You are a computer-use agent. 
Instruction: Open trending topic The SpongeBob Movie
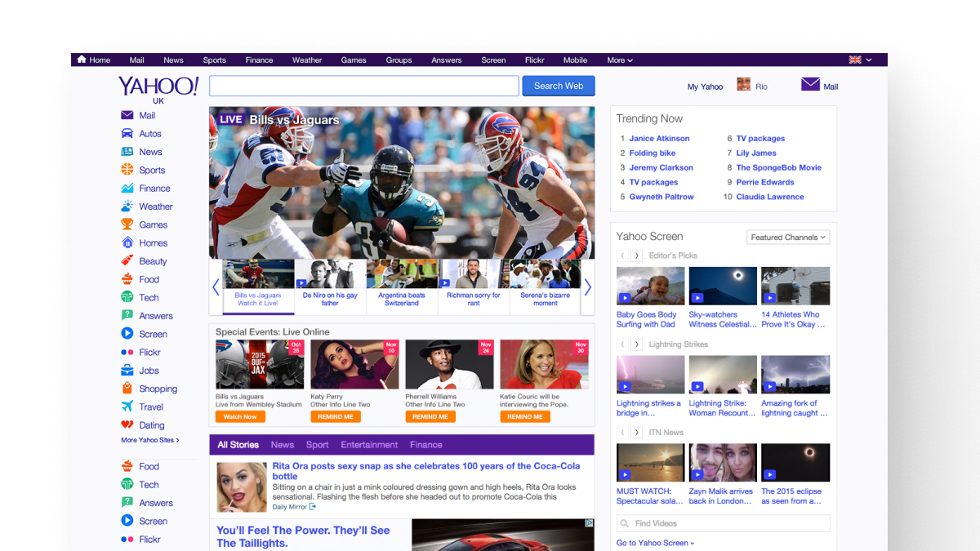point(779,168)
